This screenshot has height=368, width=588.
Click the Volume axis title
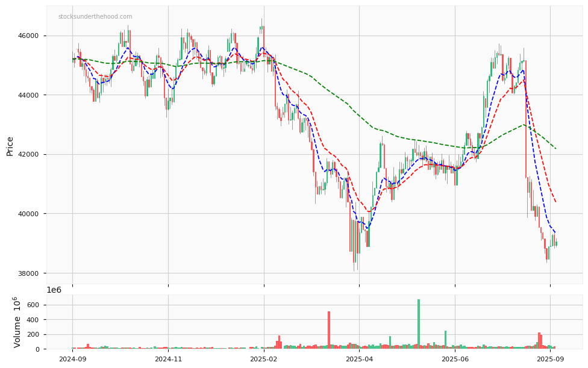click(17, 322)
